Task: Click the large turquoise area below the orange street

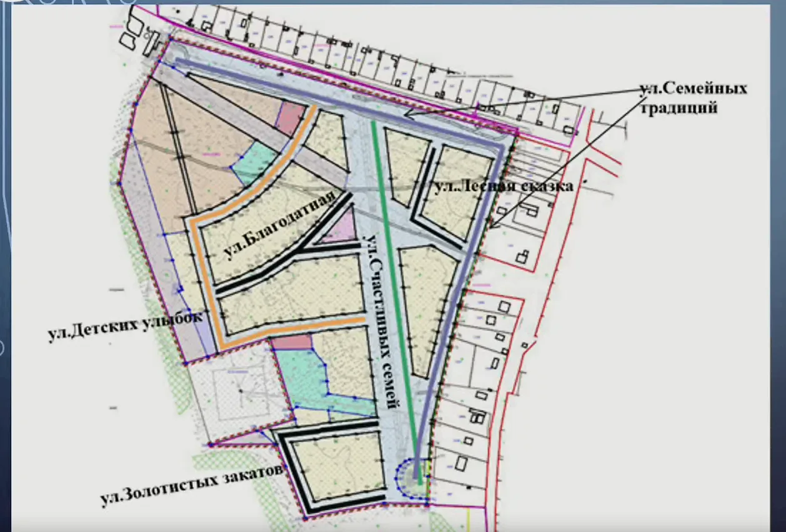Action: 299,375
